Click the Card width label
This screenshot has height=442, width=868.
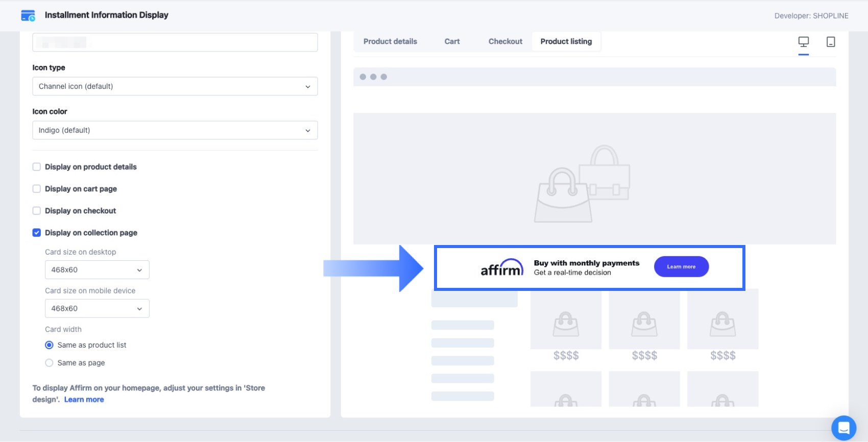click(x=63, y=330)
